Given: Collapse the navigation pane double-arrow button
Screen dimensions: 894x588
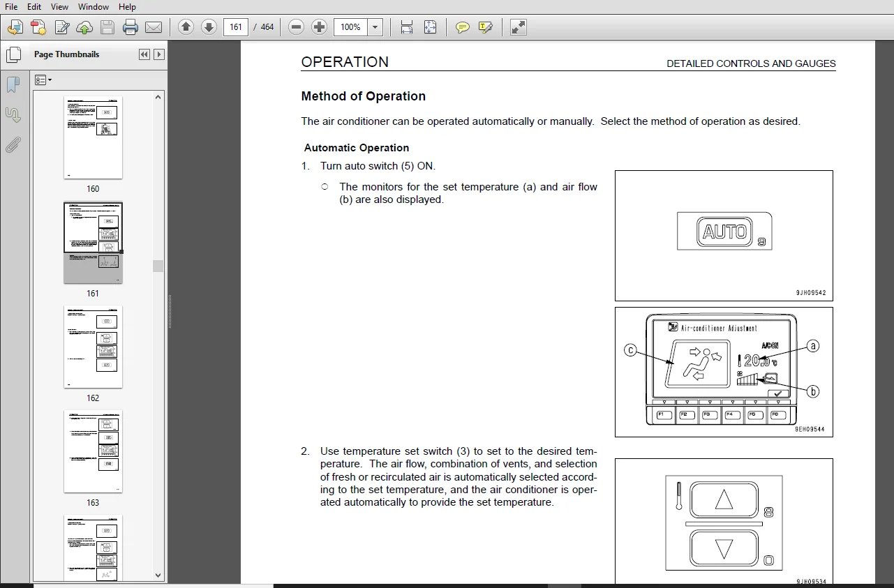Looking at the screenshot, I should 144,54.
